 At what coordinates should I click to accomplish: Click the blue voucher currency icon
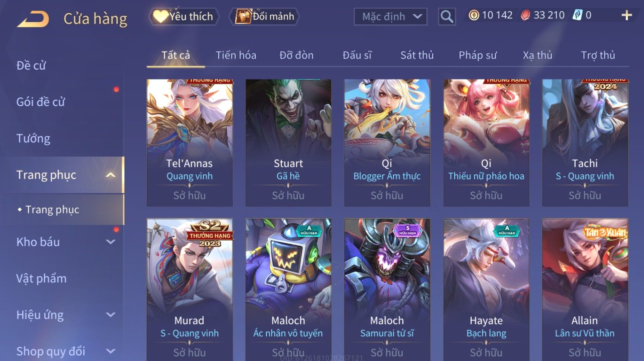click(577, 15)
